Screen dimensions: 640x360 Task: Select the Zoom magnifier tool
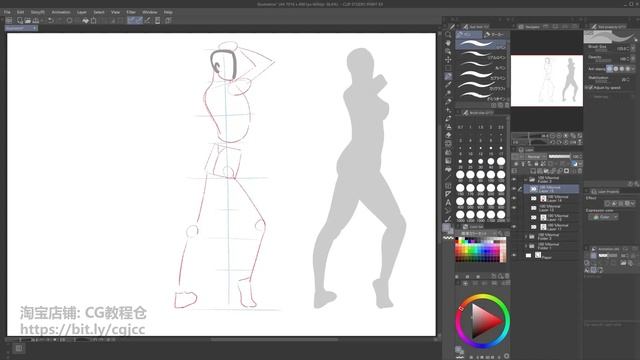(448, 35)
